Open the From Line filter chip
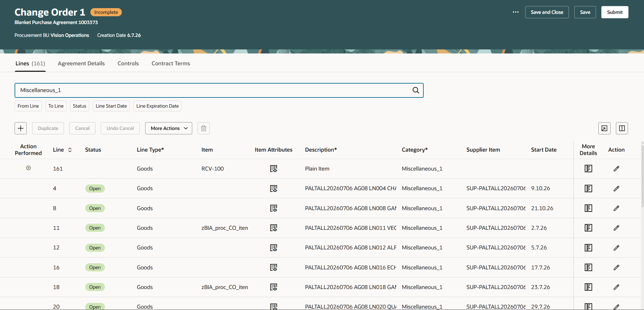 pyautogui.click(x=28, y=106)
